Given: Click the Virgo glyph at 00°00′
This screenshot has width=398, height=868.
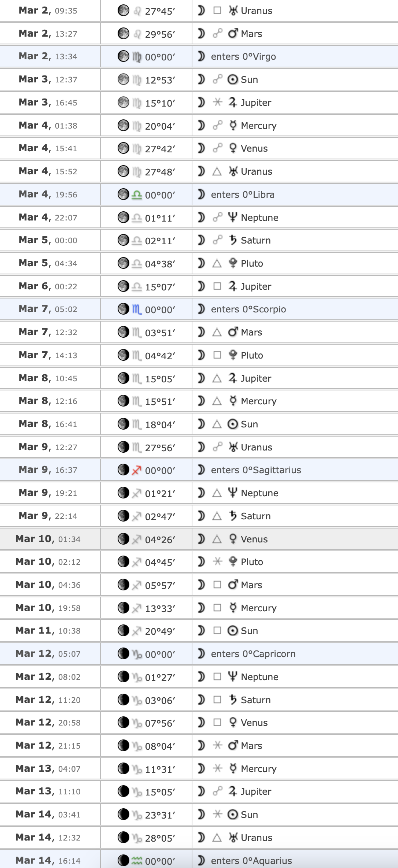Looking at the screenshot, I should click(137, 57).
